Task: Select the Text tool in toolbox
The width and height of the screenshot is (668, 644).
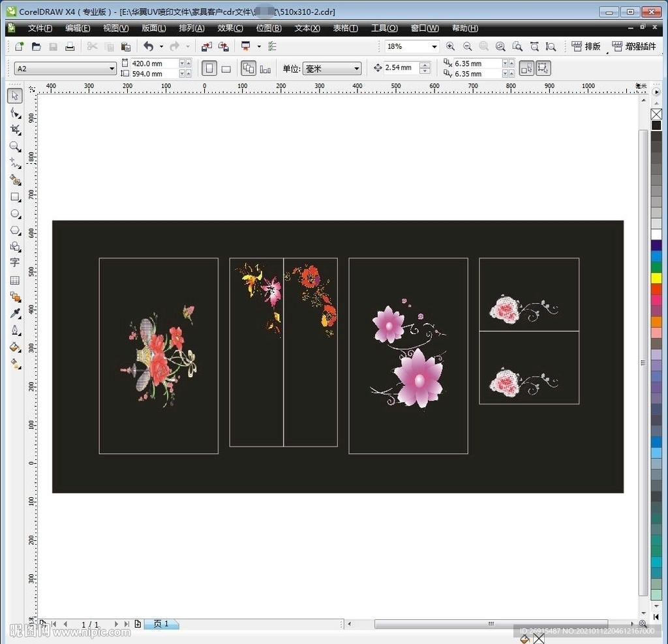Action: (x=14, y=262)
